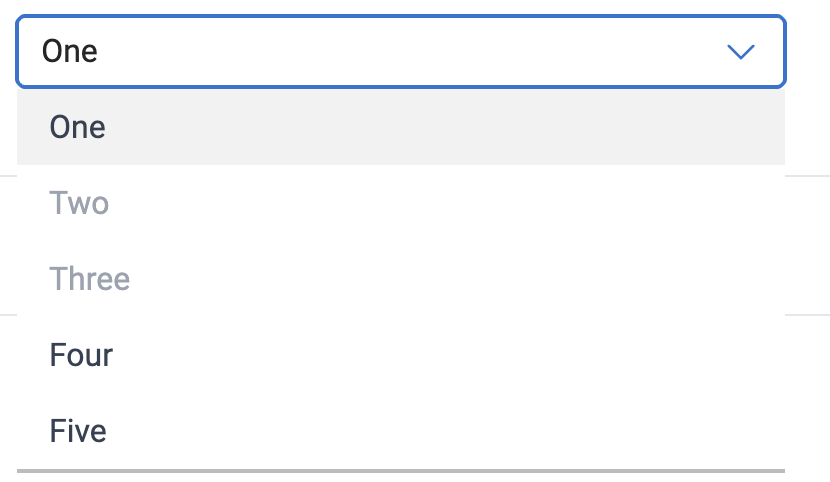
Task: Focus the blue-outlined select control
Action: point(400,51)
